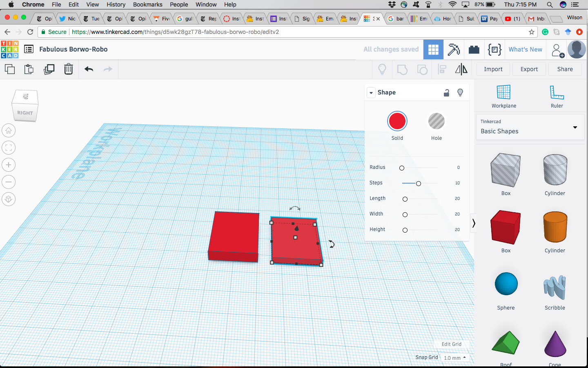
Task: Open the Basic Shapes category dropdown
Action: pyautogui.click(x=530, y=127)
